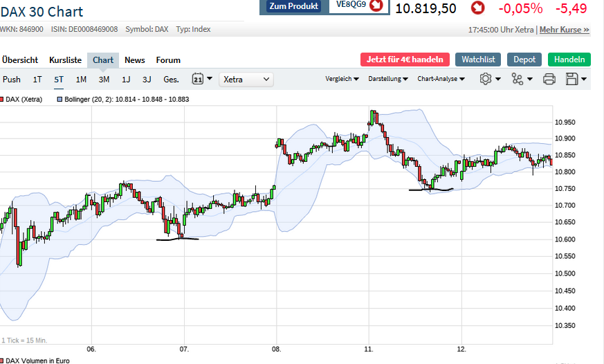Select the 5T time range

coord(59,80)
